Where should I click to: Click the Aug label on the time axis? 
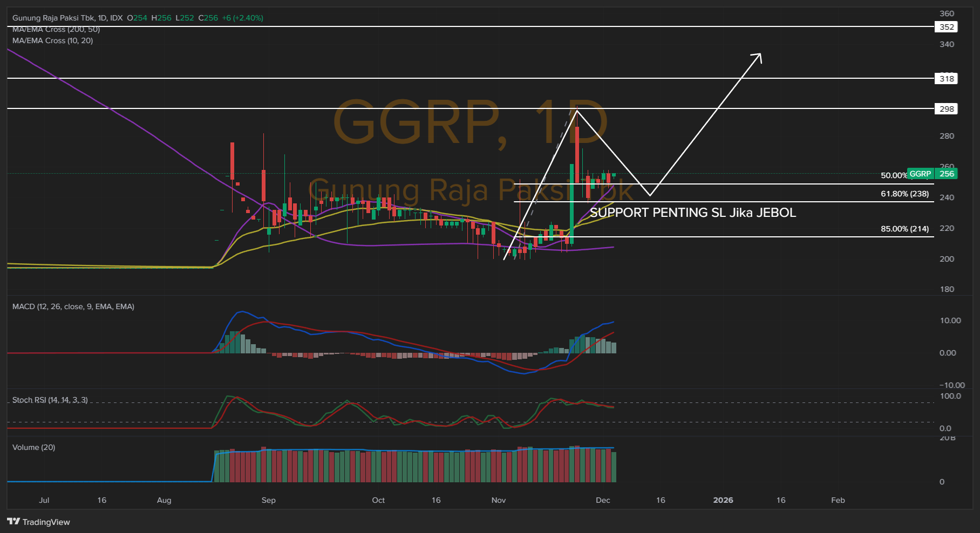[x=164, y=500]
